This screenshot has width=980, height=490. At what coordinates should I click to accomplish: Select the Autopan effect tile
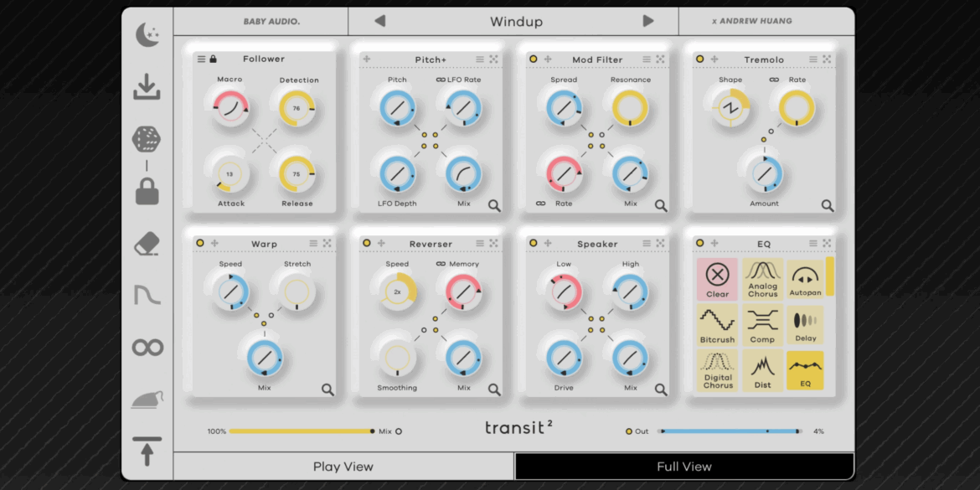coord(805,278)
